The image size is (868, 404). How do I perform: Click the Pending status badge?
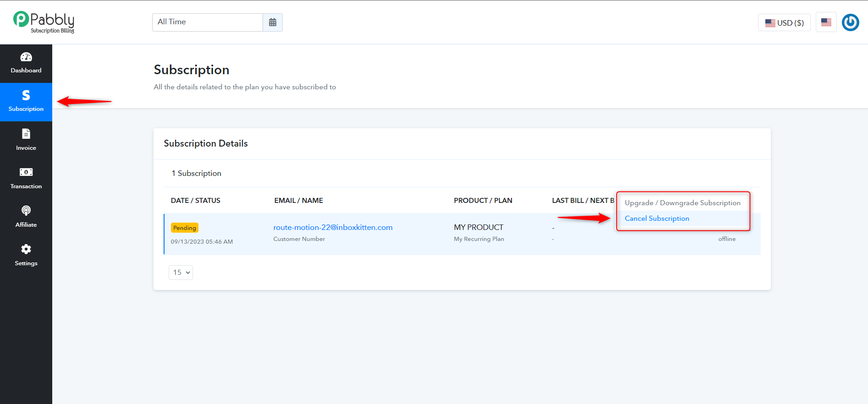click(185, 228)
